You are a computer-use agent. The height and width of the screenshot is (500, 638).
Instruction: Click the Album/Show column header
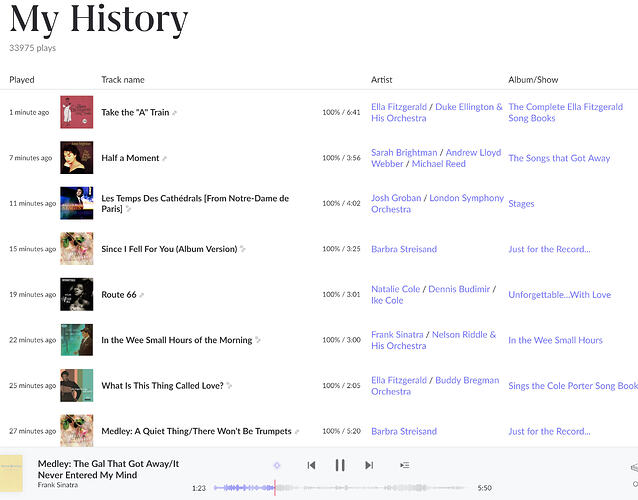(x=533, y=80)
